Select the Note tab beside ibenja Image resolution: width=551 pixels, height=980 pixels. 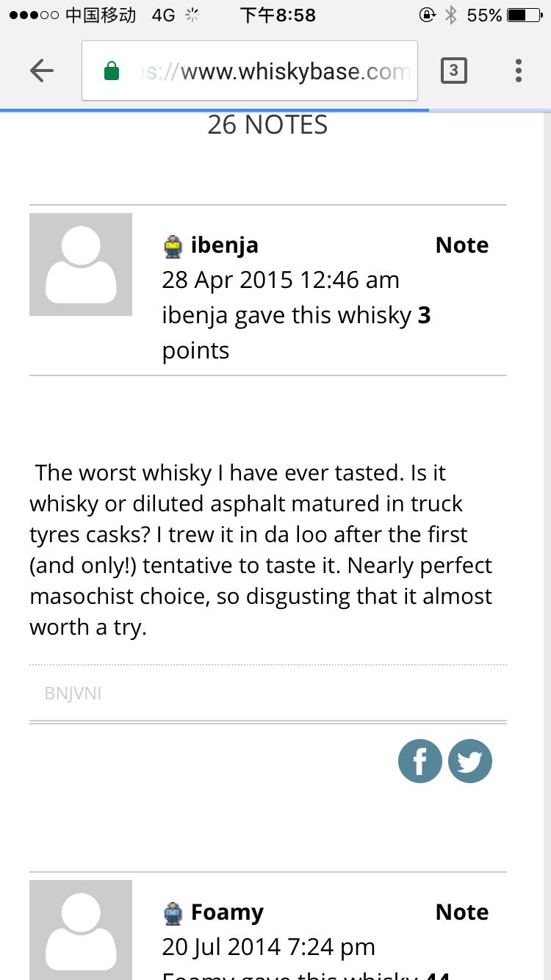click(x=461, y=245)
